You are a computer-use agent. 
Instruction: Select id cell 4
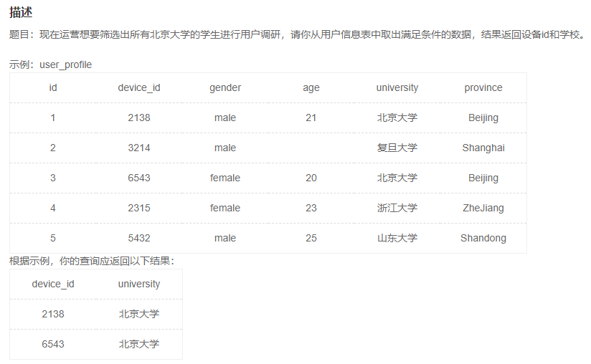coord(53,209)
